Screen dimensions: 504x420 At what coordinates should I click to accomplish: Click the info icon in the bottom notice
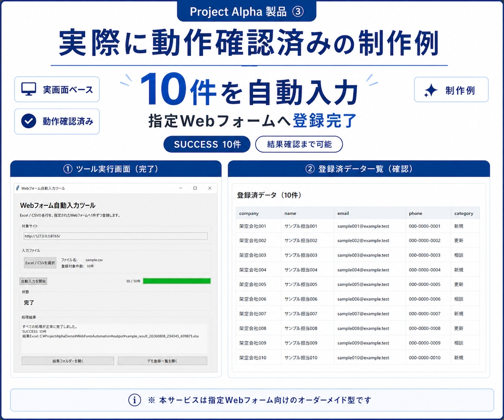coord(134,400)
